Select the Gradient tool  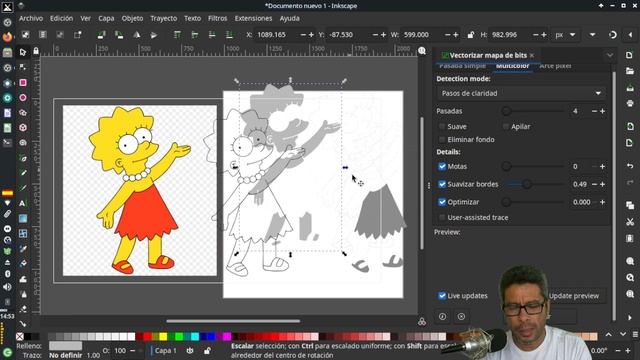(x=23, y=218)
